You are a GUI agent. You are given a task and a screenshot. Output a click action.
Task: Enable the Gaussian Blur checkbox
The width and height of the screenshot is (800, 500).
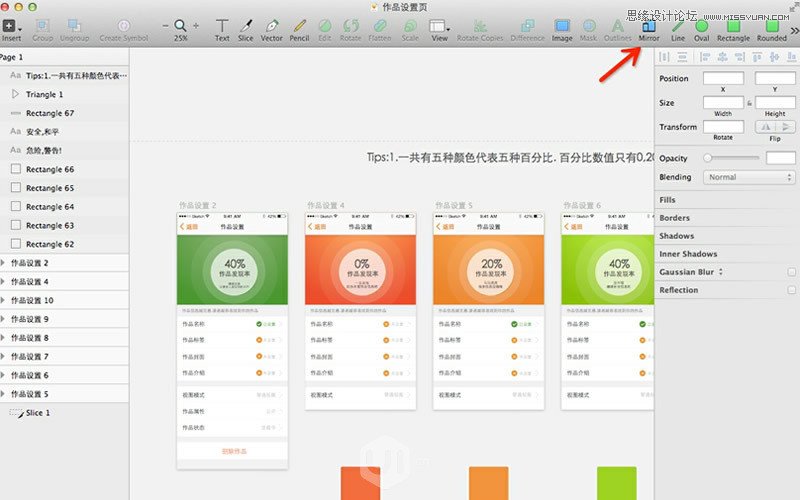coord(791,272)
